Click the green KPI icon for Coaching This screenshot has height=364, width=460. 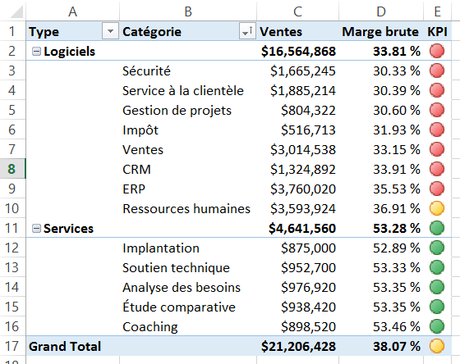(x=437, y=326)
